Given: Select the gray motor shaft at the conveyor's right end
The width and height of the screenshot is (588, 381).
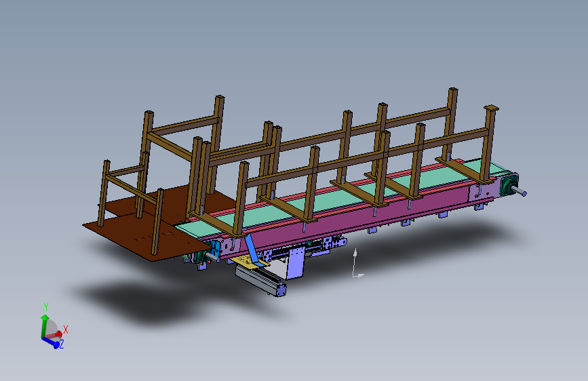Looking at the screenshot, I should 520,191.
